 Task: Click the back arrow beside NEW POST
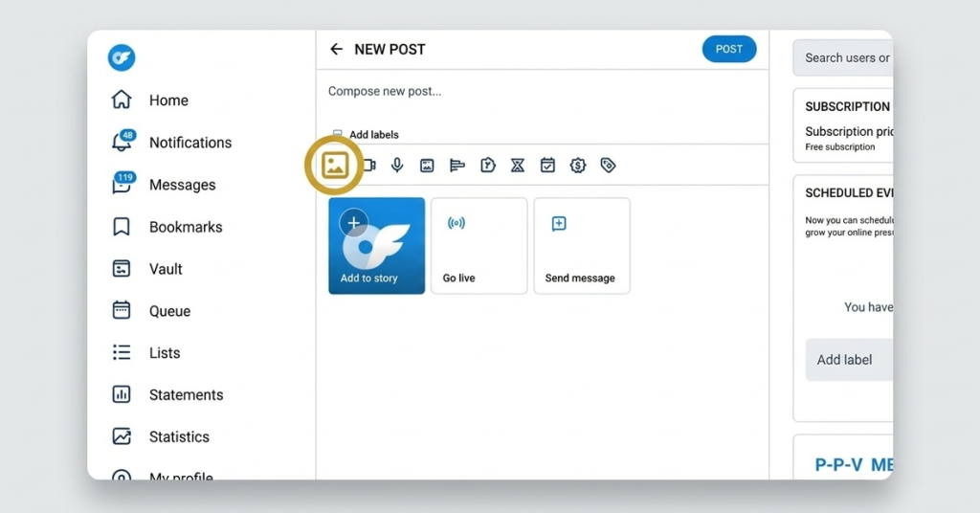click(336, 50)
